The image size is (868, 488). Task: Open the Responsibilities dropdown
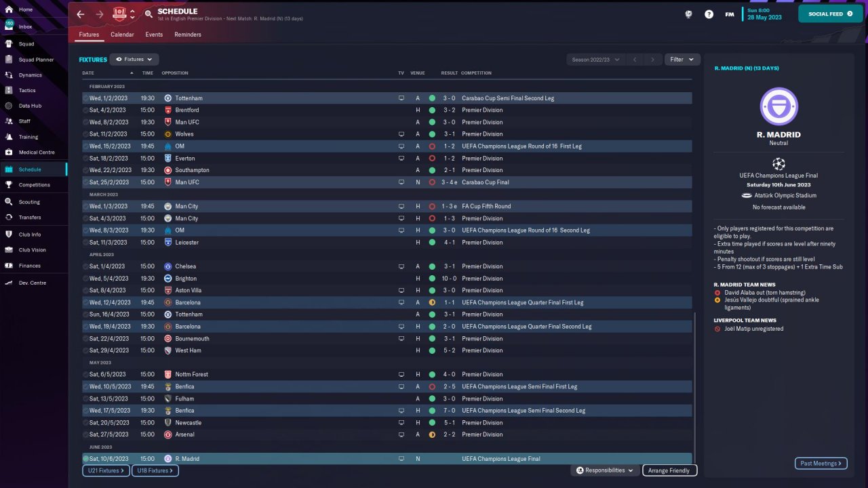[x=605, y=470]
